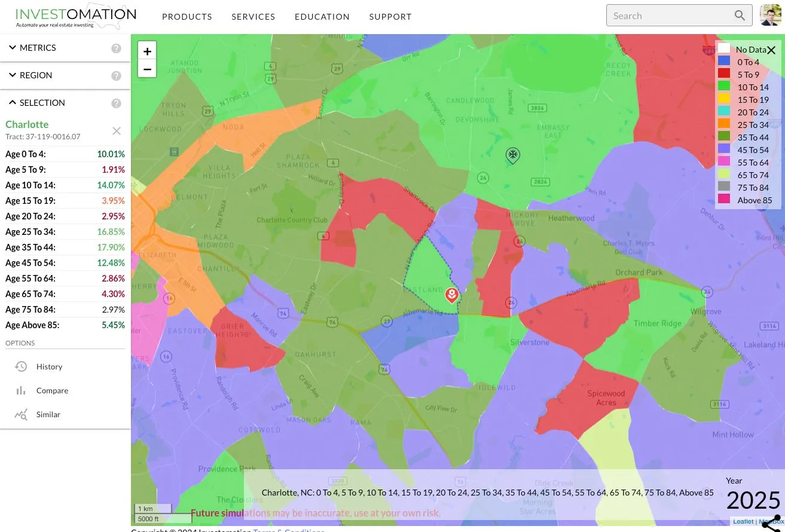Click the Tract: 37-119-0016.07 text

click(x=42, y=137)
